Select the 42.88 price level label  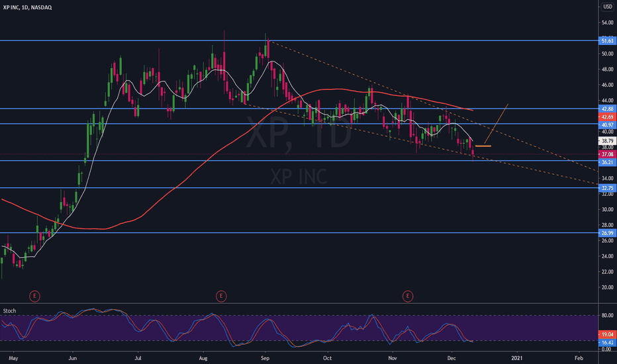point(607,109)
